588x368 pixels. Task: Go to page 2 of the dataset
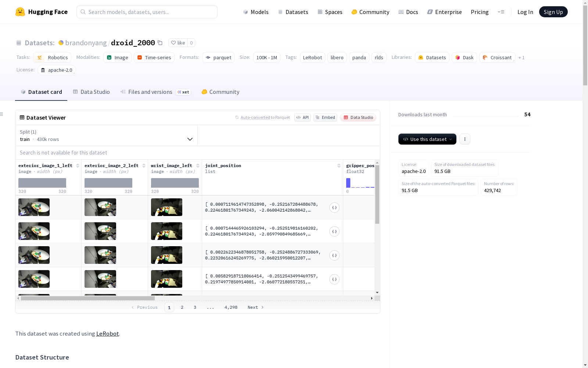tap(182, 307)
